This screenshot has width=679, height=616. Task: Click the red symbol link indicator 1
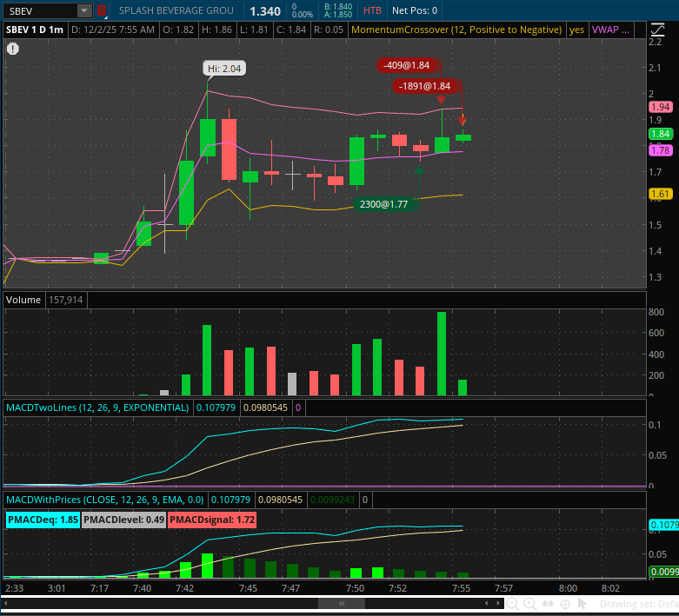coord(102,10)
